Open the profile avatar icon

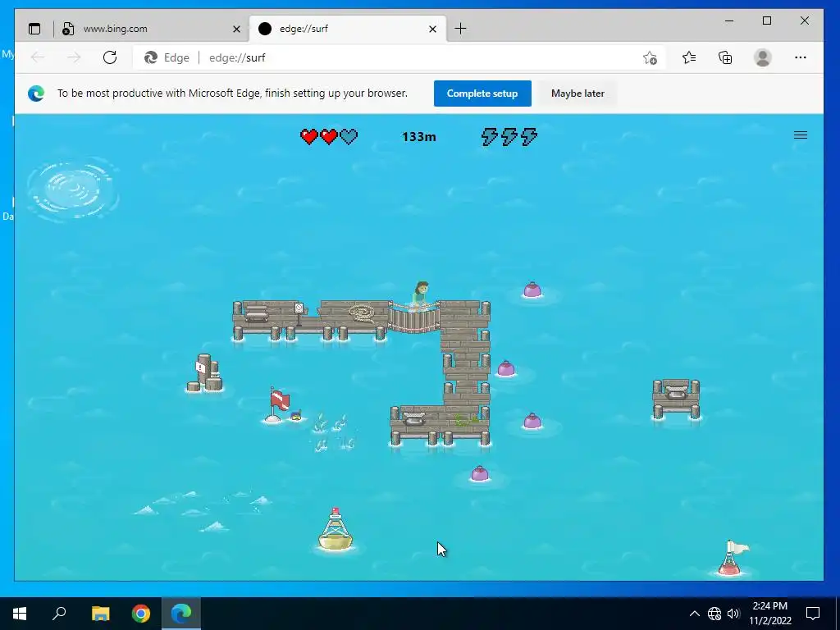click(x=762, y=57)
